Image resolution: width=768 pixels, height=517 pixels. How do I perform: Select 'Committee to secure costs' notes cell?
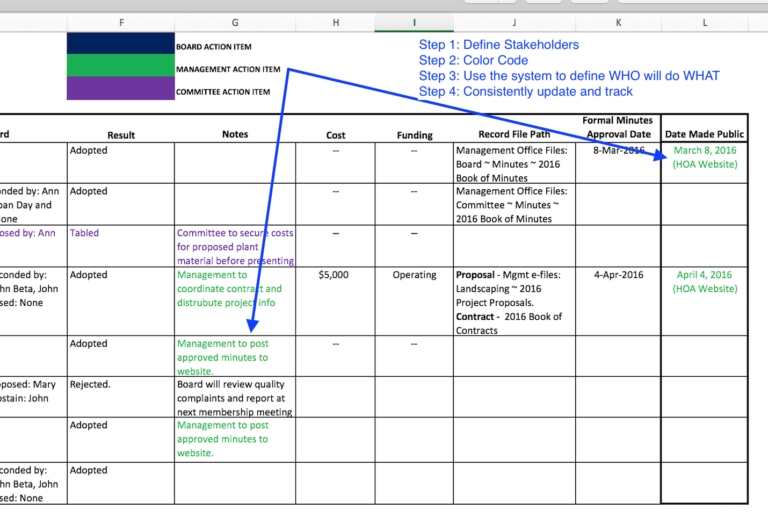pyautogui.click(x=235, y=246)
